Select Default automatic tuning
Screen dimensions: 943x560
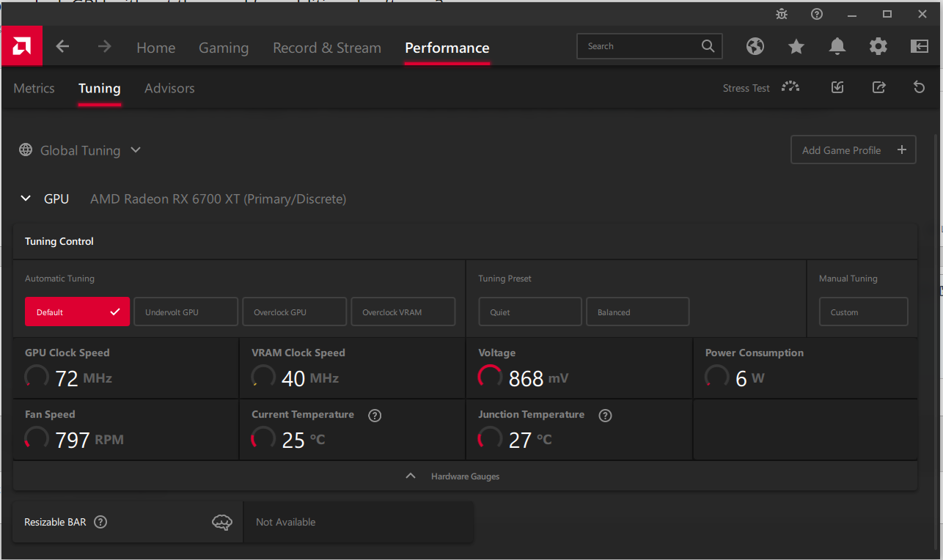(x=77, y=312)
